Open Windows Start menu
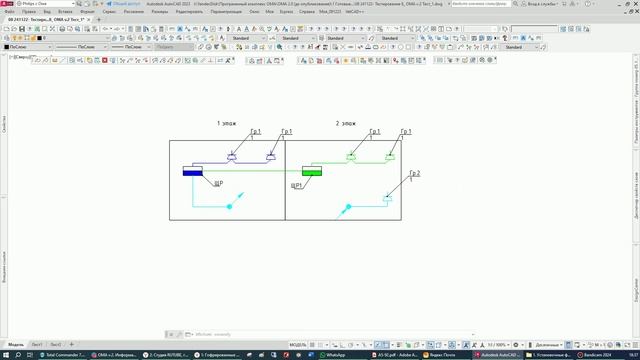Viewport: 640px width, 360px height. tap(6, 355)
